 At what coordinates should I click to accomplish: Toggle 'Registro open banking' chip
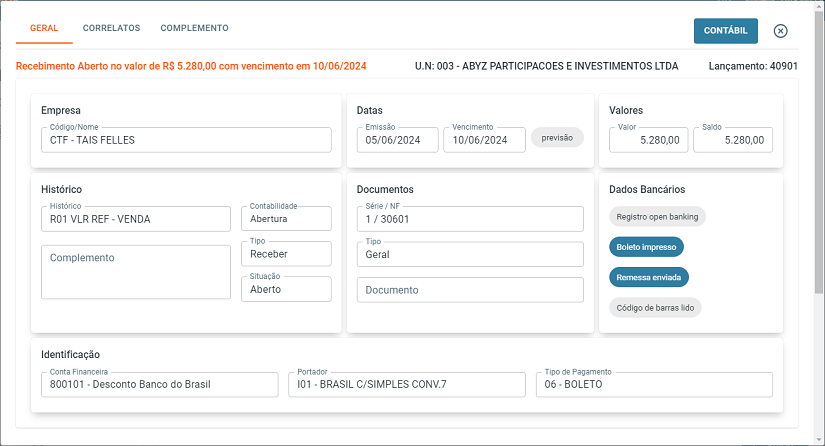657,216
